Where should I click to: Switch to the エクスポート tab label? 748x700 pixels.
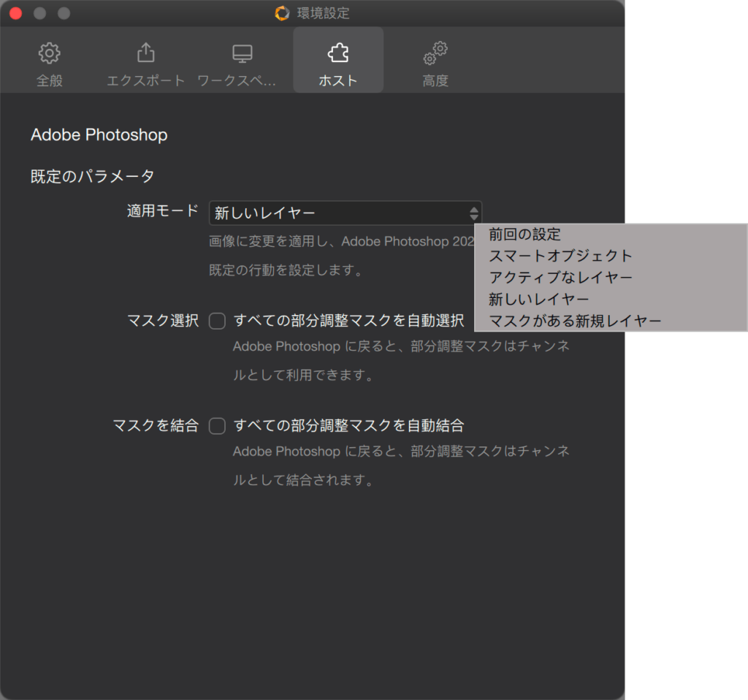click(146, 80)
